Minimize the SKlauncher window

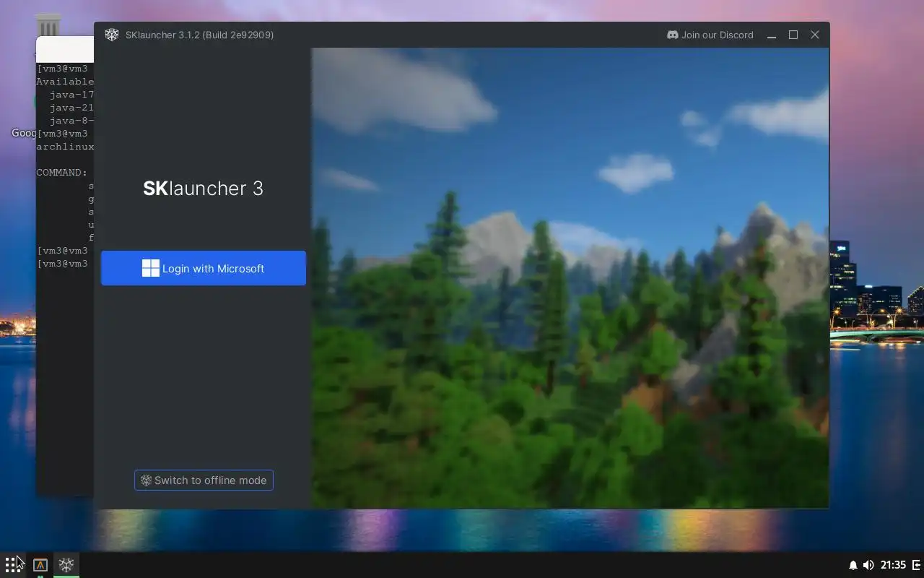pyautogui.click(x=772, y=35)
